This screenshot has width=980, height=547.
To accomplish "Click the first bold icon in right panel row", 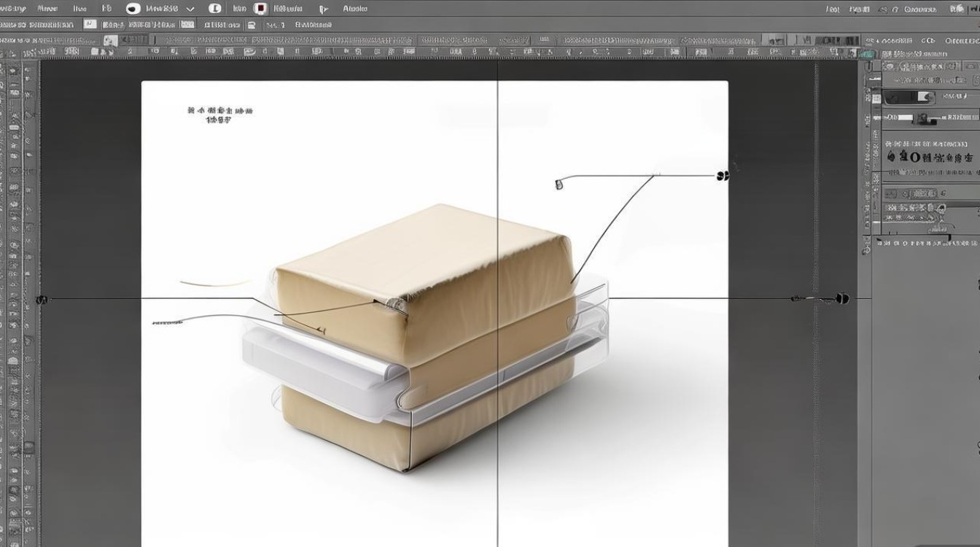I will (891, 157).
